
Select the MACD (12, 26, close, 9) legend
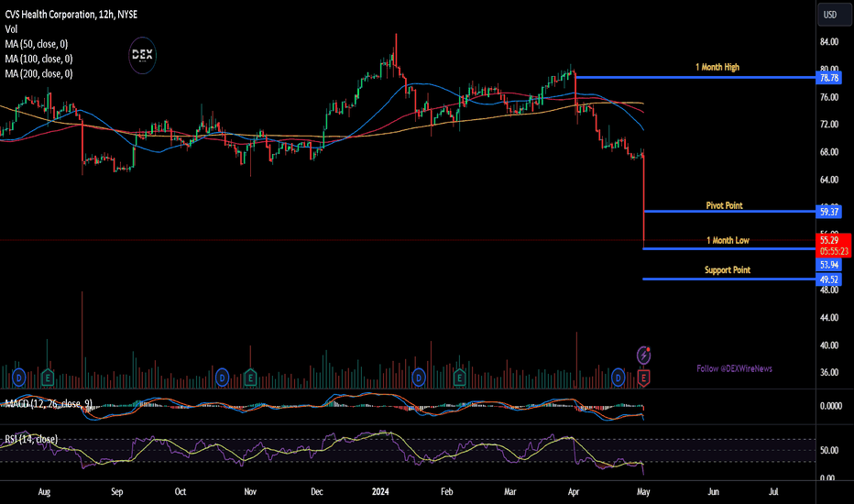49,404
